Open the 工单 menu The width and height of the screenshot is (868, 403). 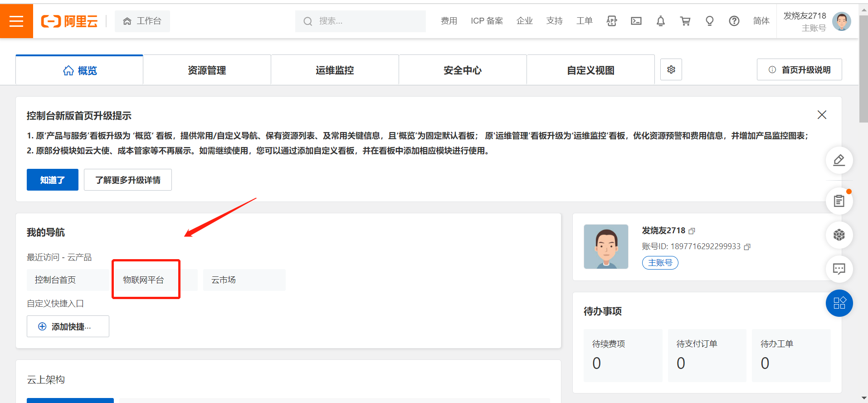pos(585,21)
